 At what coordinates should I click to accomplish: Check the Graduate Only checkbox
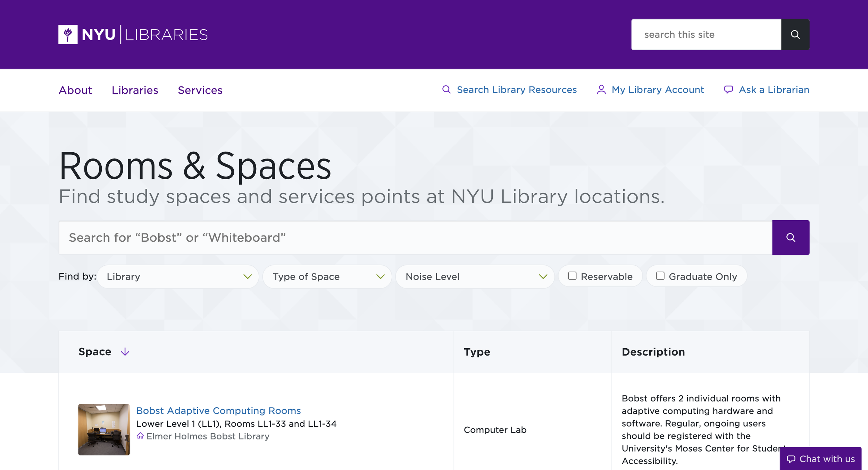click(660, 276)
